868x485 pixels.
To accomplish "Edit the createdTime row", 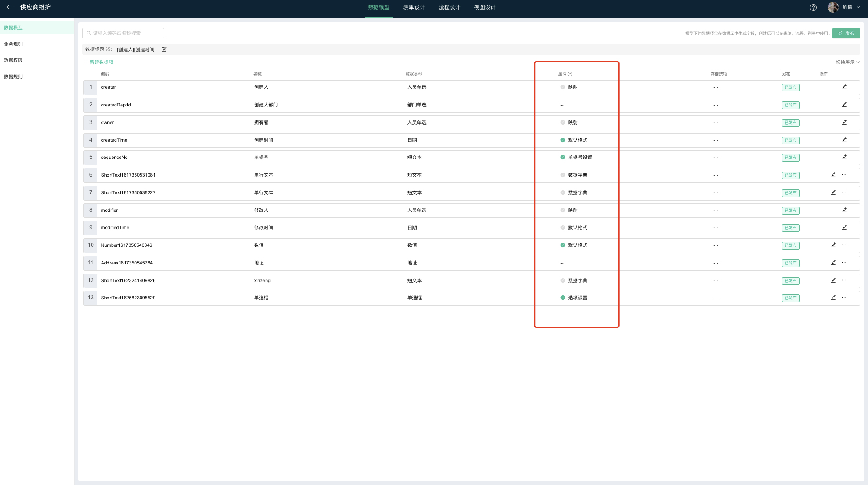I will coord(844,140).
